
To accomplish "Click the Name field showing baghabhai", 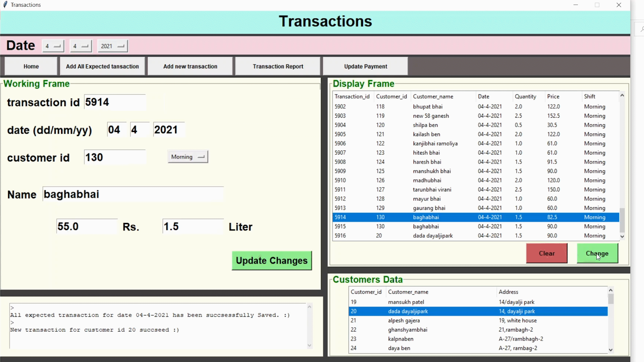I will [x=132, y=194].
